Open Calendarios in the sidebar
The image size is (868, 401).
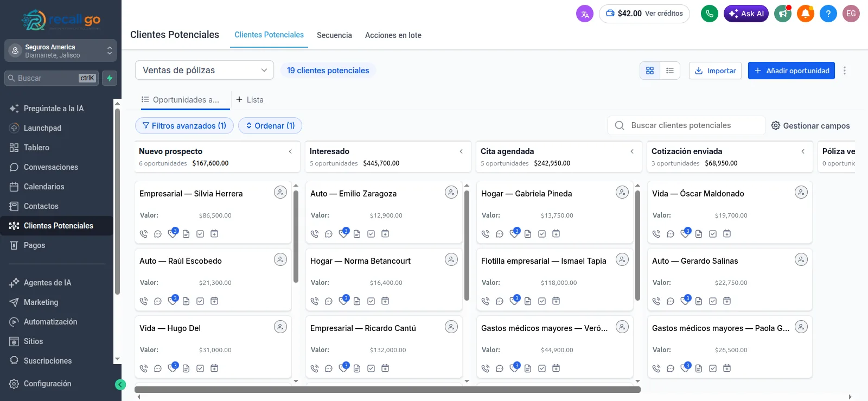(x=44, y=187)
